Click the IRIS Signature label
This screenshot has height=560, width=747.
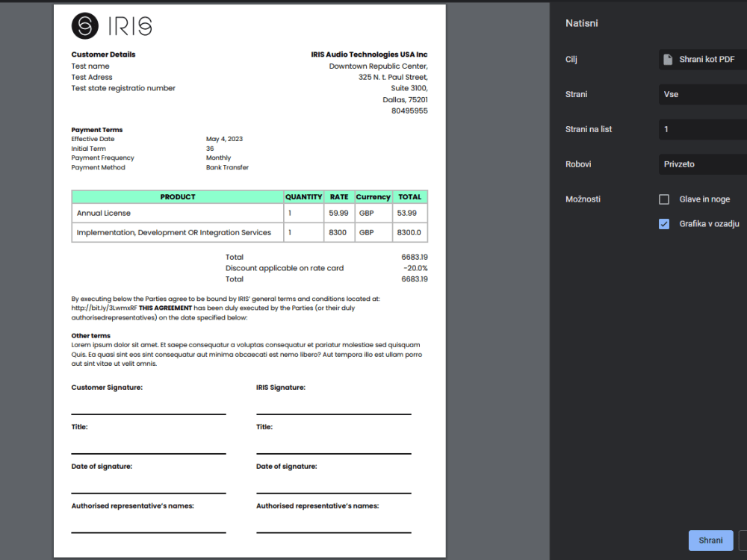click(x=281, y=388)
